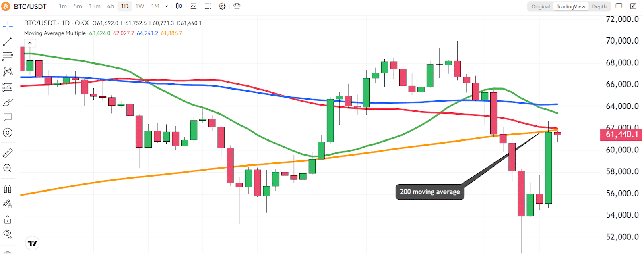Select the 4h timeframe
The height and width of the screenshot is (254, 644).
(x=111, y=6)
